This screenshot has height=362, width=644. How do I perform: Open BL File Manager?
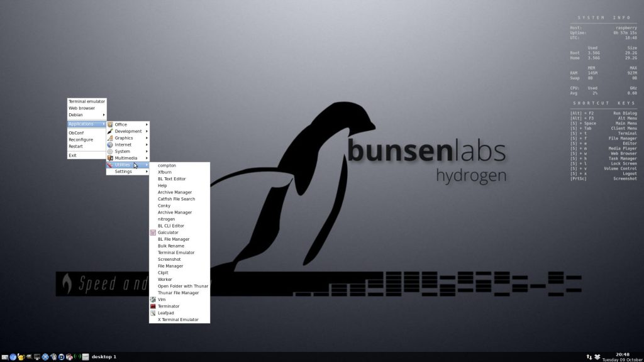179,239
